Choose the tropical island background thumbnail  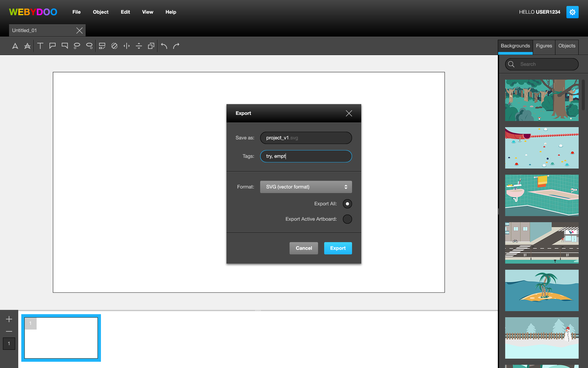542,290
